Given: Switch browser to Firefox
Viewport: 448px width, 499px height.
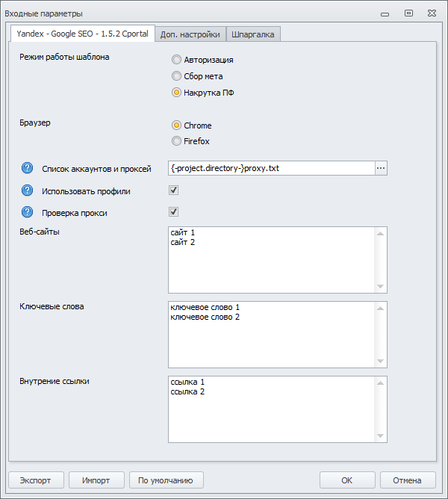Looking at the screenshot, I should tap(176, 140).
